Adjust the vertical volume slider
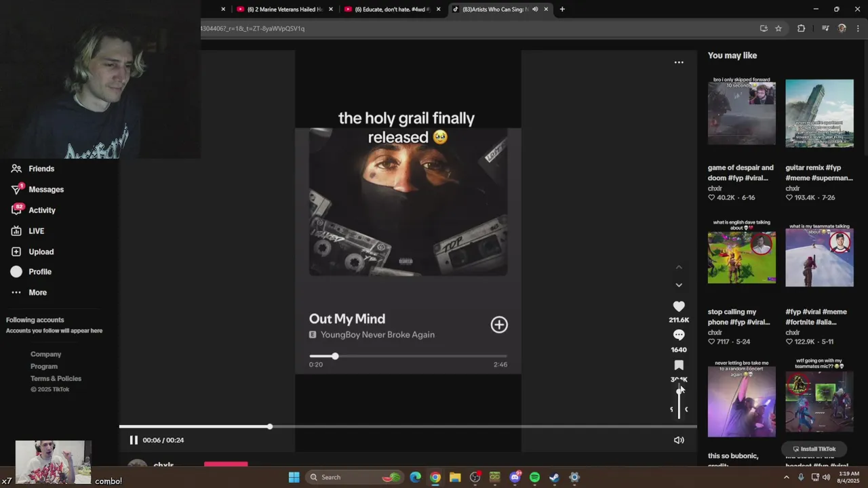 [679, 401]
